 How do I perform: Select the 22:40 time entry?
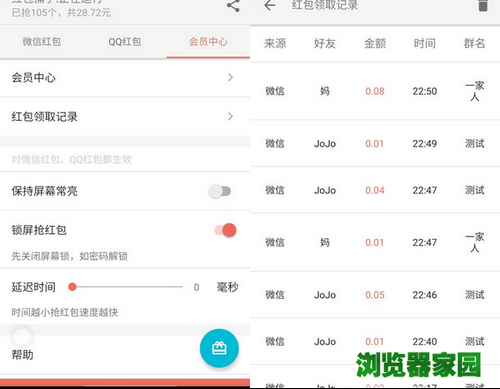(425, 342)
